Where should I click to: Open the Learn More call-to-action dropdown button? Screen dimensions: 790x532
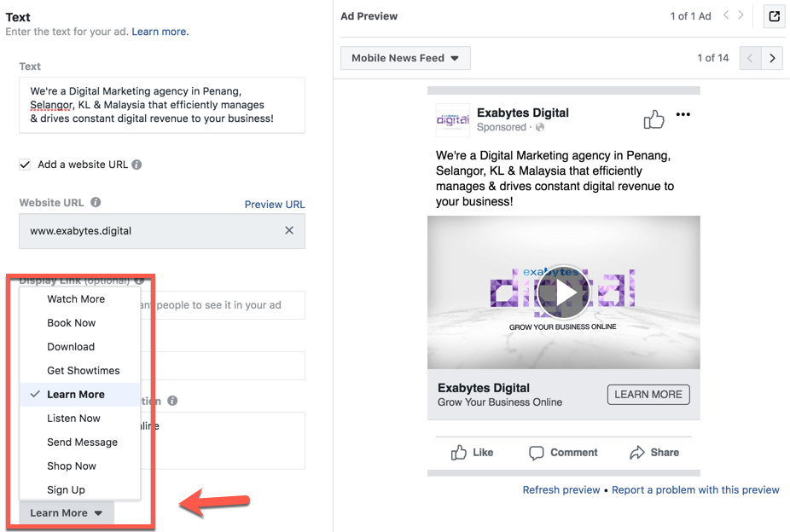(x=67, y=513)
